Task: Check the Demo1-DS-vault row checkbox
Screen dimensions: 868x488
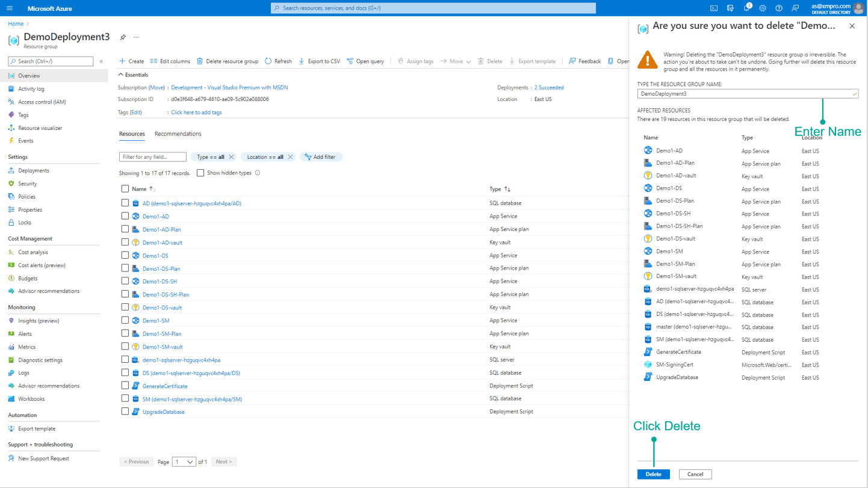Action: coord(125,307)
